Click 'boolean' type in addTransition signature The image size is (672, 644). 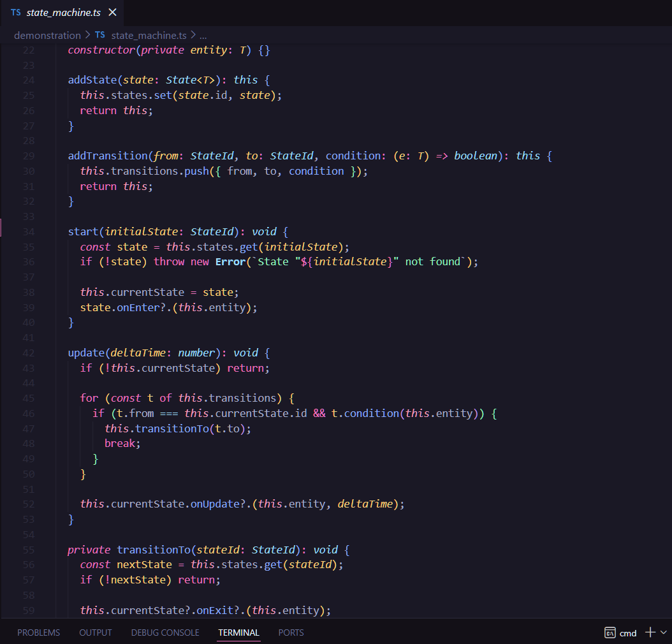(x=475, y=156)
